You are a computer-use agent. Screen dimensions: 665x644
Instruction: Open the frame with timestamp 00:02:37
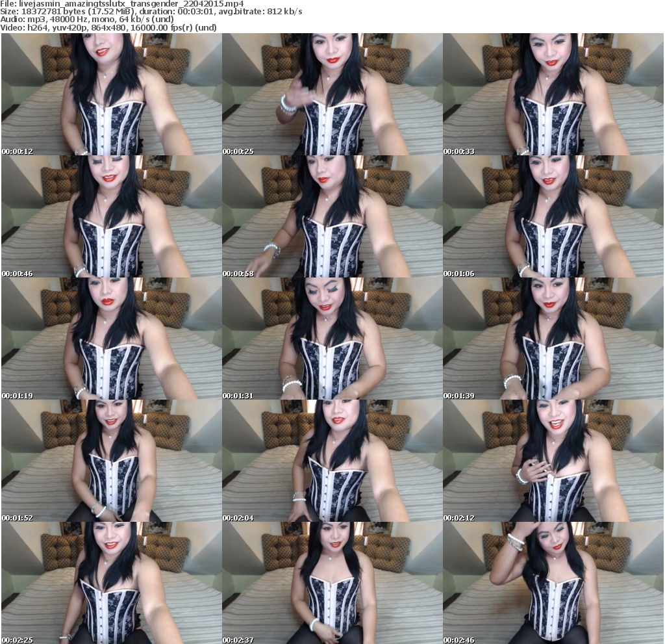point(332,583)
